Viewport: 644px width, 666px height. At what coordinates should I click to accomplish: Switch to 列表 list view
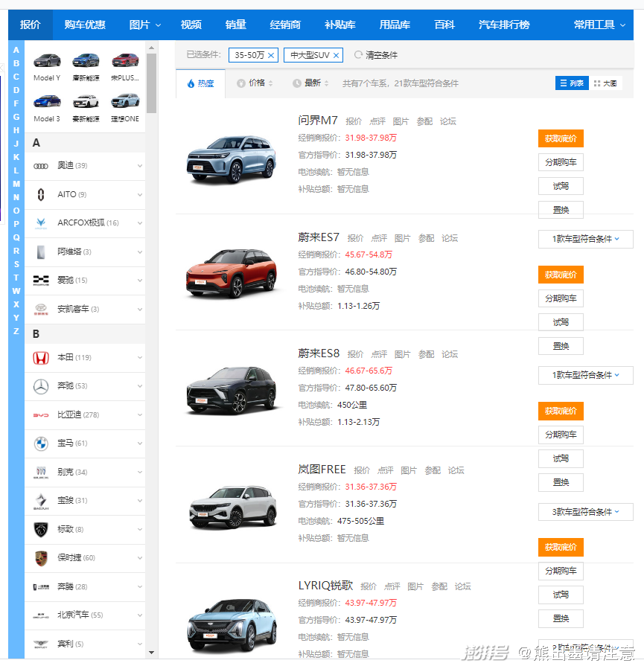(572, 83)
